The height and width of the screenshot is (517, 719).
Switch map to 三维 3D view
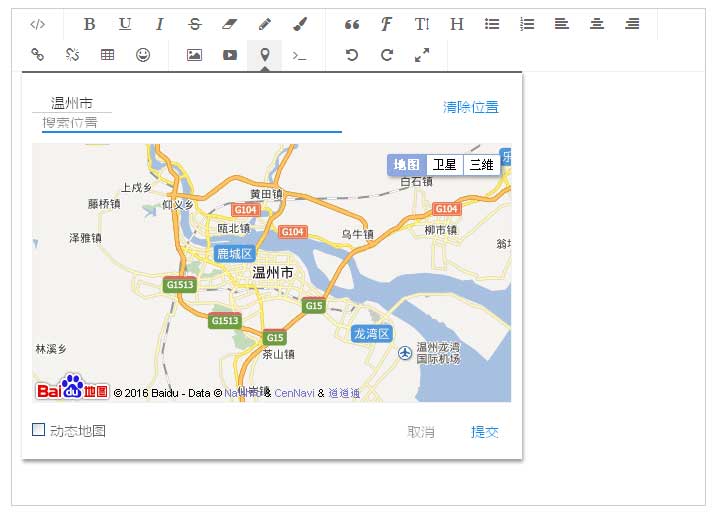click(481, 165)
